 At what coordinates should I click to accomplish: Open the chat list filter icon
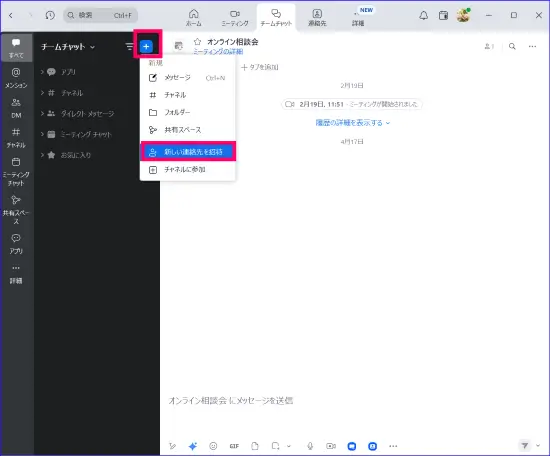pyautogui.click(x=129, y=46)
